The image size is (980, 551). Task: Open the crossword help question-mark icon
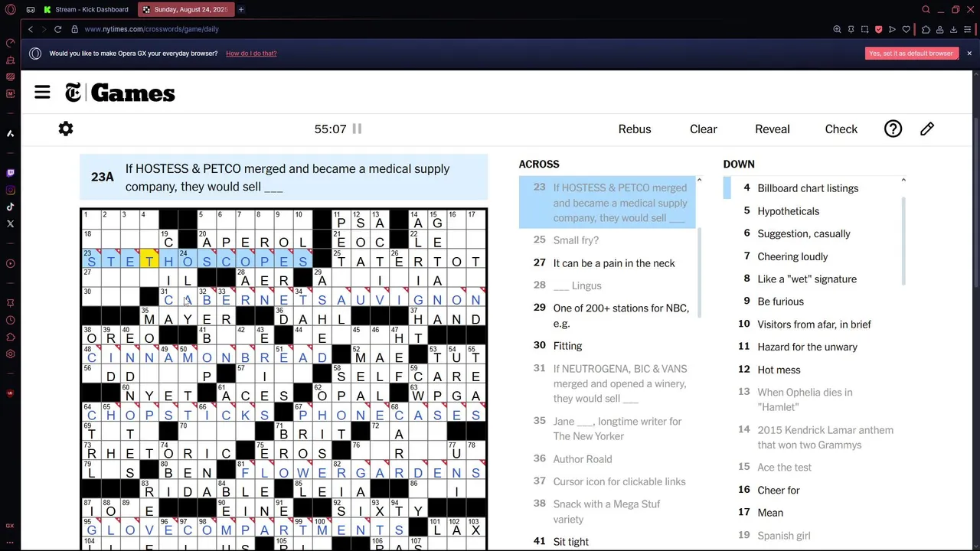tap(893, 129)
